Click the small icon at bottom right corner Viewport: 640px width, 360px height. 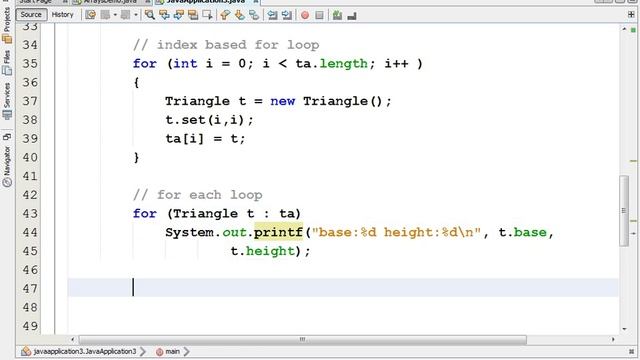[631, 351]
